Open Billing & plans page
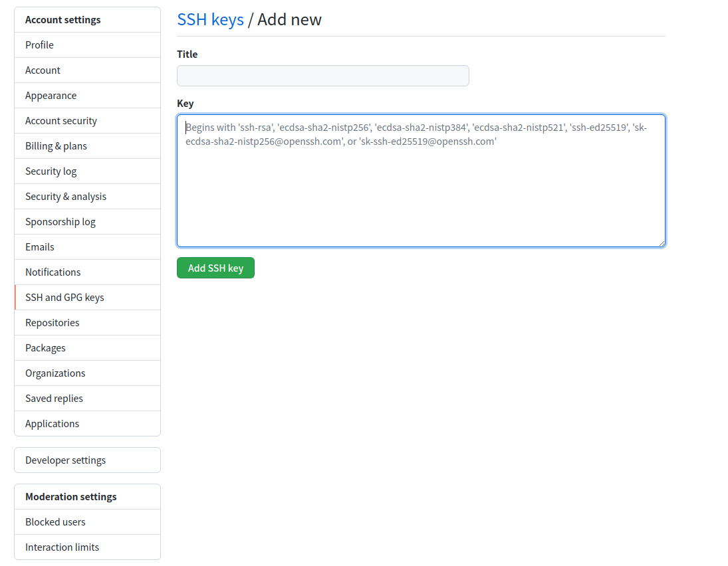Viewport: 728px width, 566px height. [87, 146]
